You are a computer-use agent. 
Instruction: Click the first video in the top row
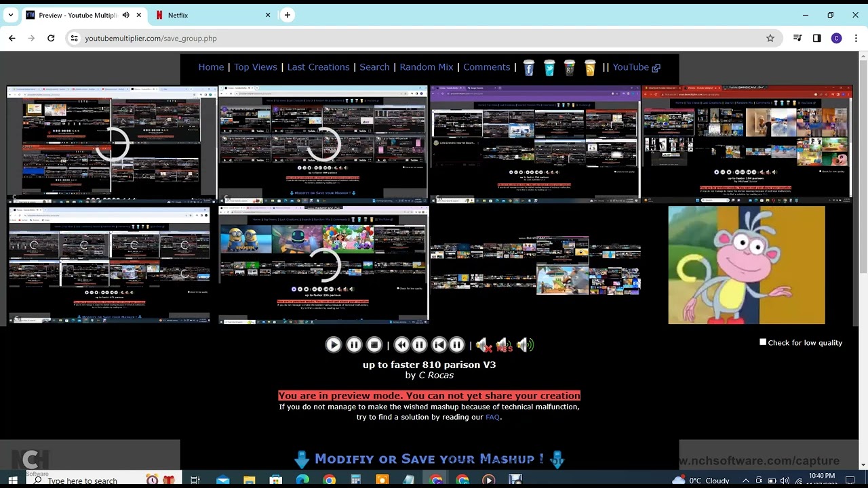(x=112, y=144)
